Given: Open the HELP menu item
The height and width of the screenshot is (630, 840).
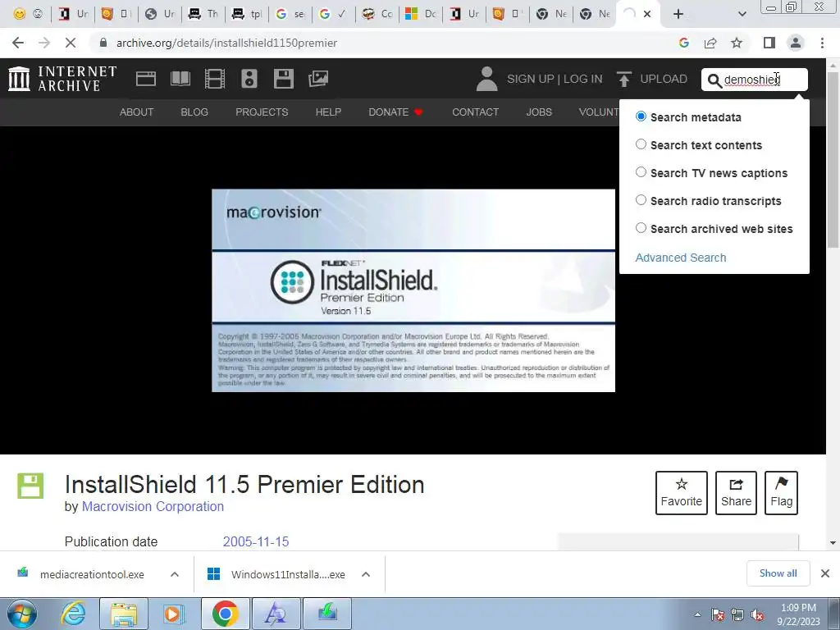Looking at the screenshot, I should click(328, 112).
